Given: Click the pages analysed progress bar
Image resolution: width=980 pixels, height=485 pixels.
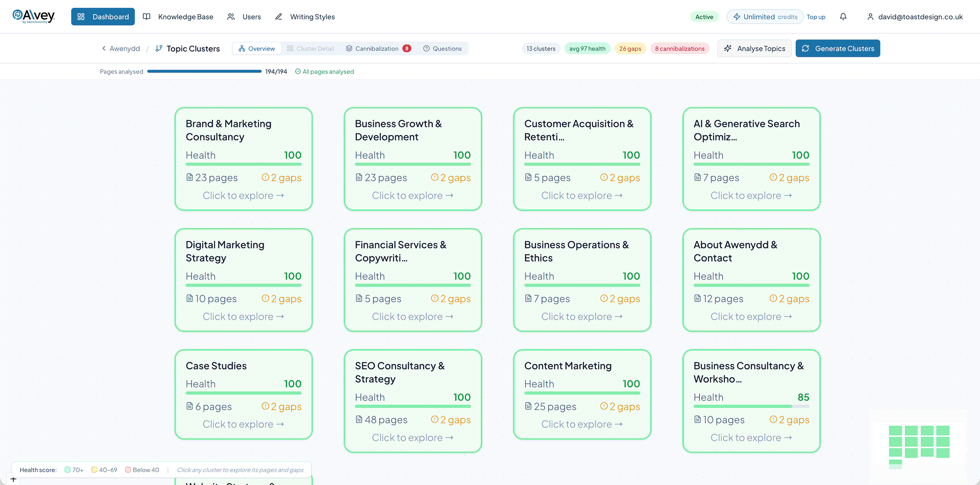Looking at the screenshot, I should 204,71.
